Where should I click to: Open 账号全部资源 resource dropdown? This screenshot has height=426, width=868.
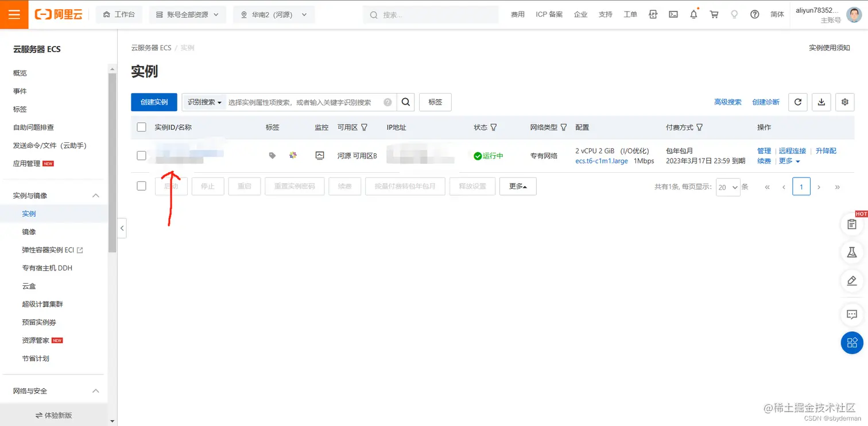coord(187,15)
